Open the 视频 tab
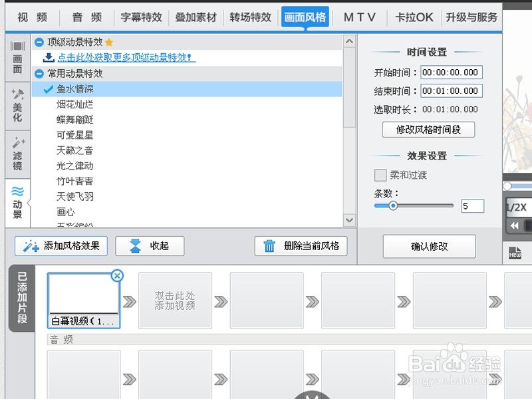 pos(32,17)
